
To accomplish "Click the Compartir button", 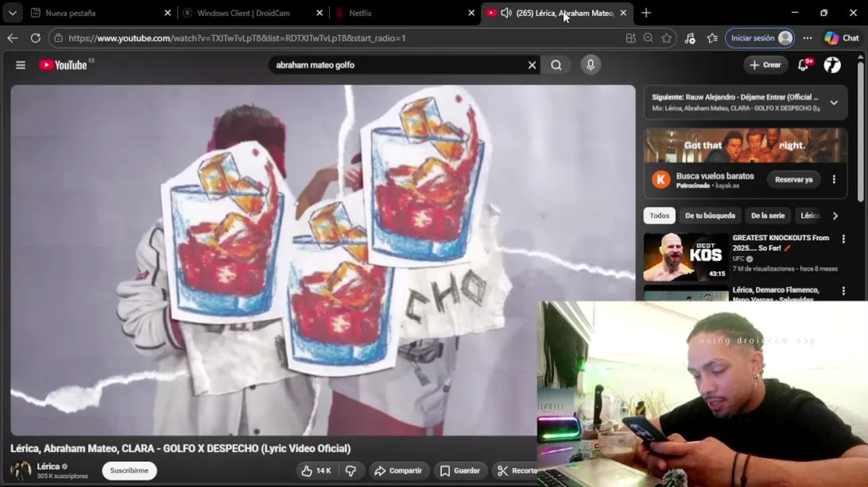I will click(397, 471).
